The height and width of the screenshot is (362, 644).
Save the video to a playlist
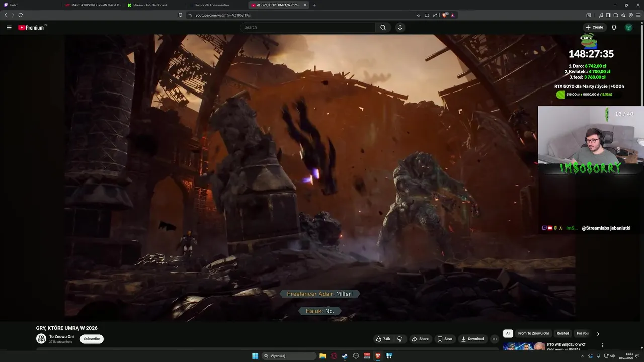point(444,339)
